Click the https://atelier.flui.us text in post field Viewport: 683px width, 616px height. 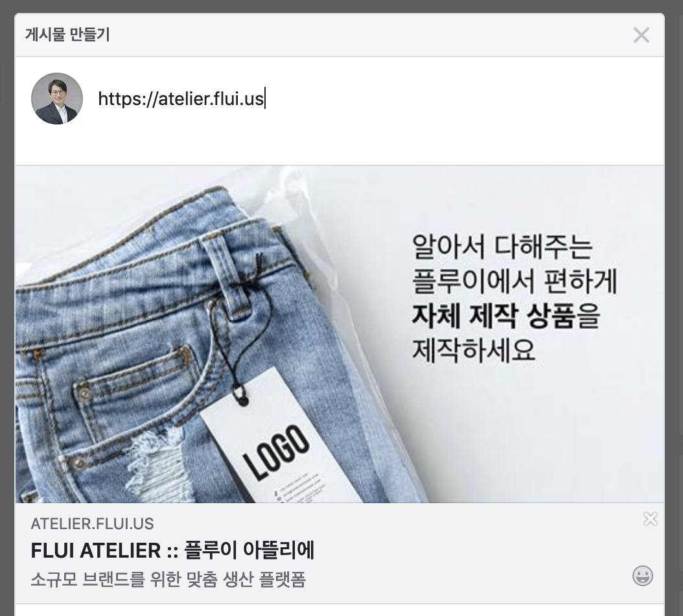[x=181, y=99]
